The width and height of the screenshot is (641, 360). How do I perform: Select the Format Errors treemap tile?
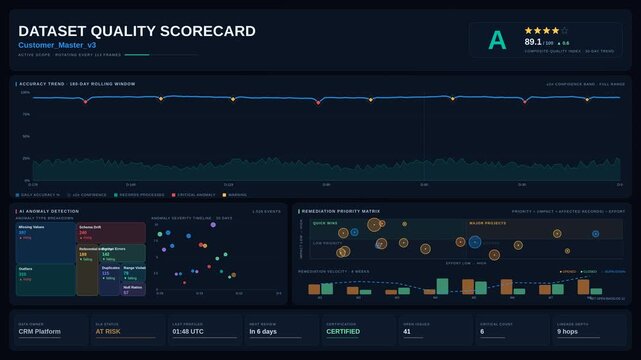(123, 253)
